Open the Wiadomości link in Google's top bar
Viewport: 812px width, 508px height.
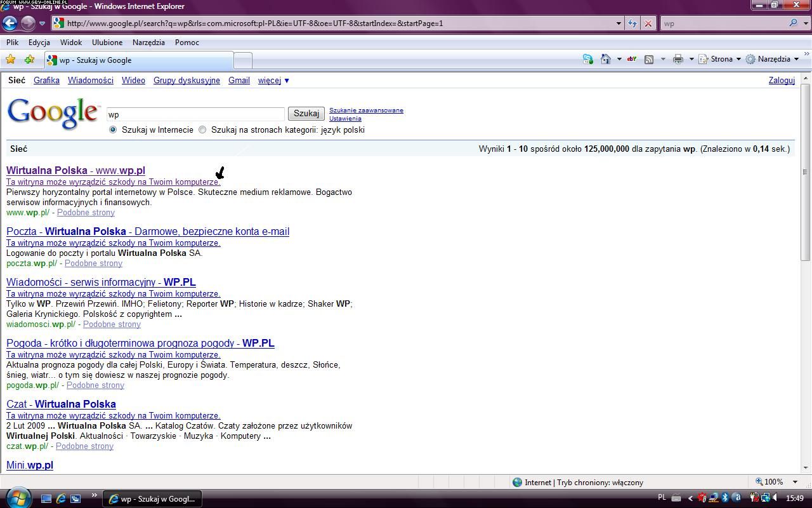pos(91,81)
